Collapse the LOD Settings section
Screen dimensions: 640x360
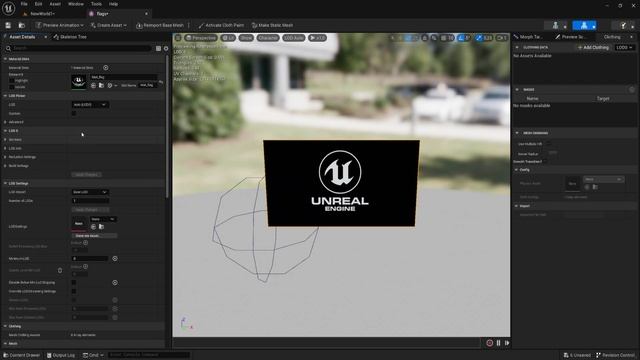click(x=5, y=184)
